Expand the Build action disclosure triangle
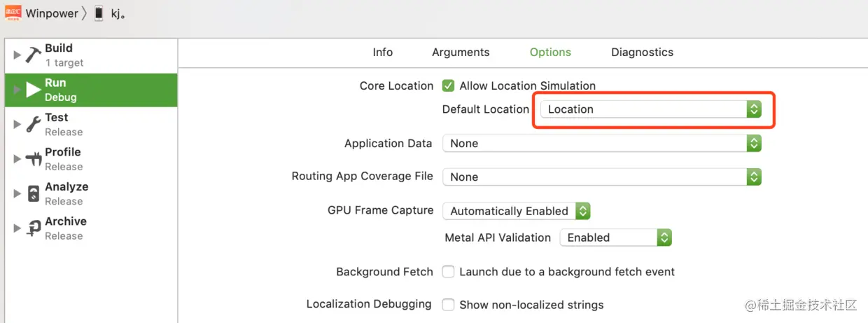 coord(17,55)
